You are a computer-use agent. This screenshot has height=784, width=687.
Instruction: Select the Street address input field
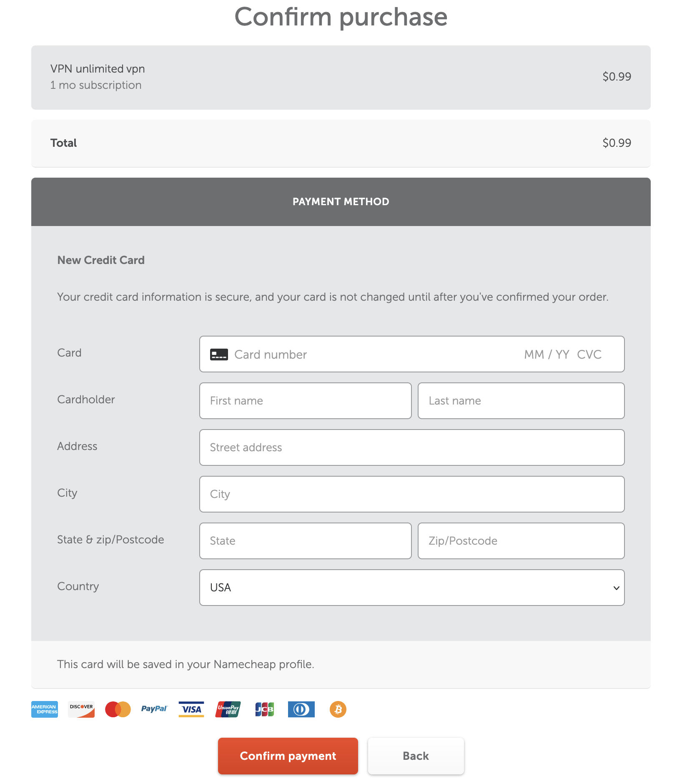(412, 447)
